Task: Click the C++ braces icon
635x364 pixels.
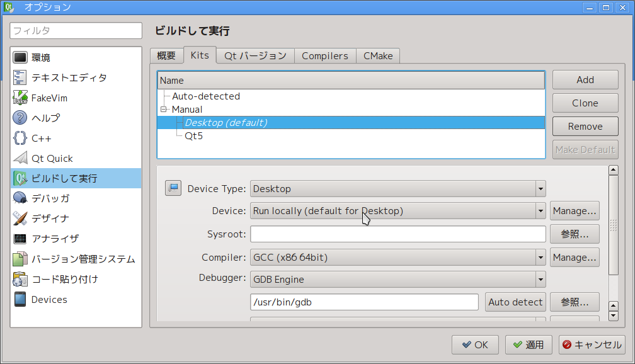Action: click(x=20, y=138)
